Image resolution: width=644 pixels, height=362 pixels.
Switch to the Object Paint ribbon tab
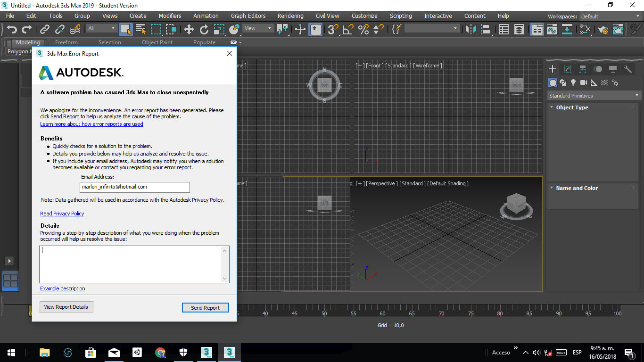click(157, 42)
